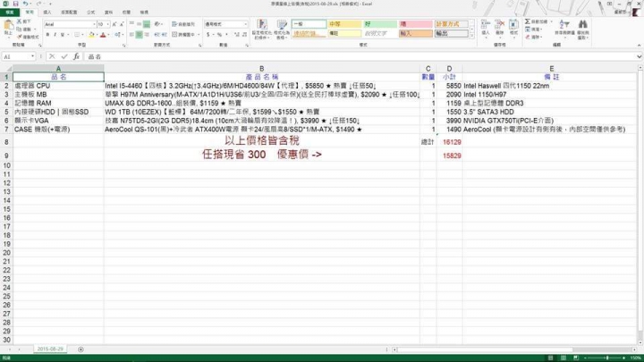This screenshot has width=644, height=362.
Task: Toggle bold formatting
Action: coord(47,35)
